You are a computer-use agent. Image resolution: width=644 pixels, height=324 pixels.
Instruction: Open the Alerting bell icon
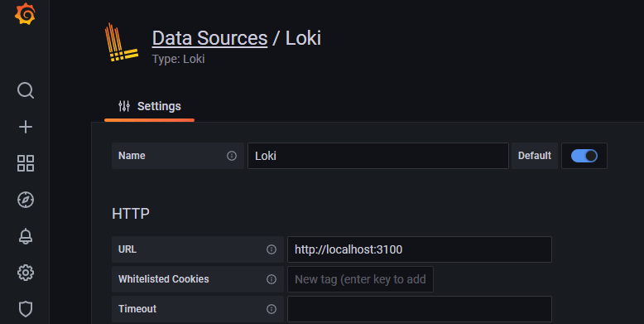26,236
